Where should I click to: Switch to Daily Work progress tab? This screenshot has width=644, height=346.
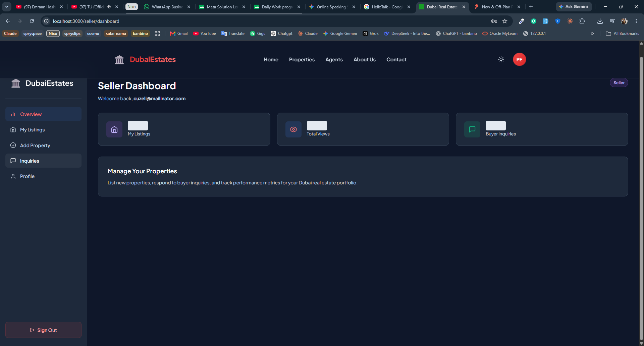pyautogui.click(x=277, y=7)
